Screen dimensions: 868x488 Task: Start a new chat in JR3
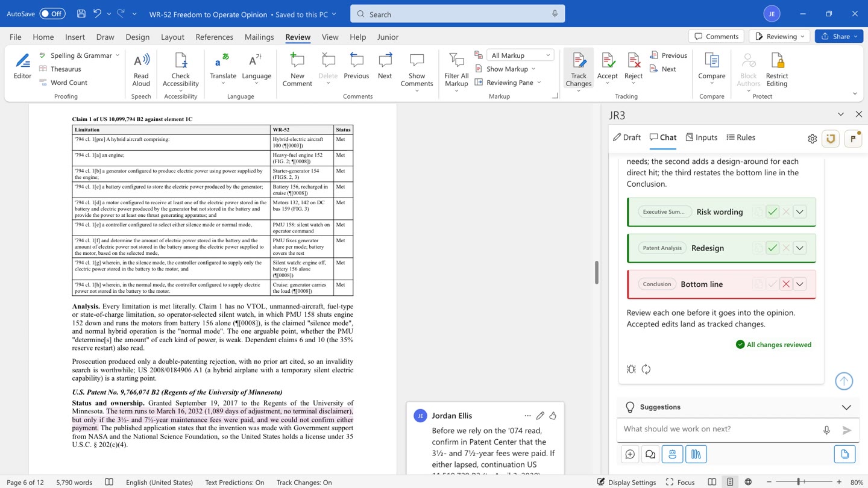630,454
